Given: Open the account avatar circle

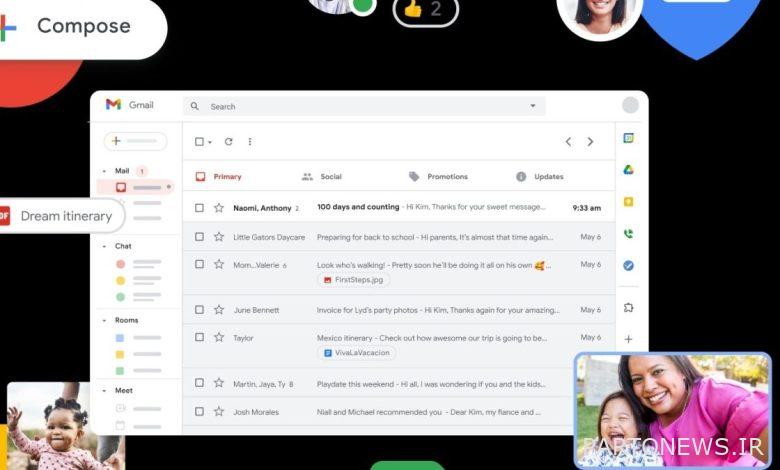Looking at the screenshot, I should point(630,105).
